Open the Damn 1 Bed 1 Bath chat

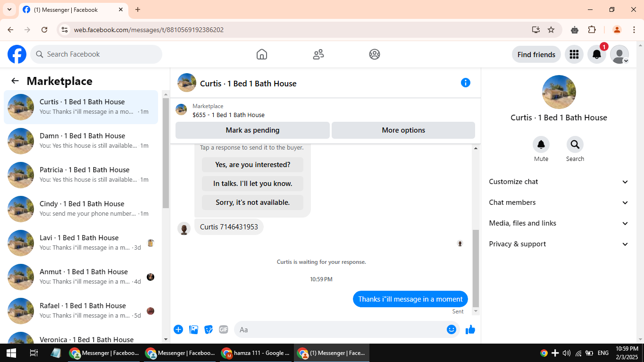(x=81, y=141)
